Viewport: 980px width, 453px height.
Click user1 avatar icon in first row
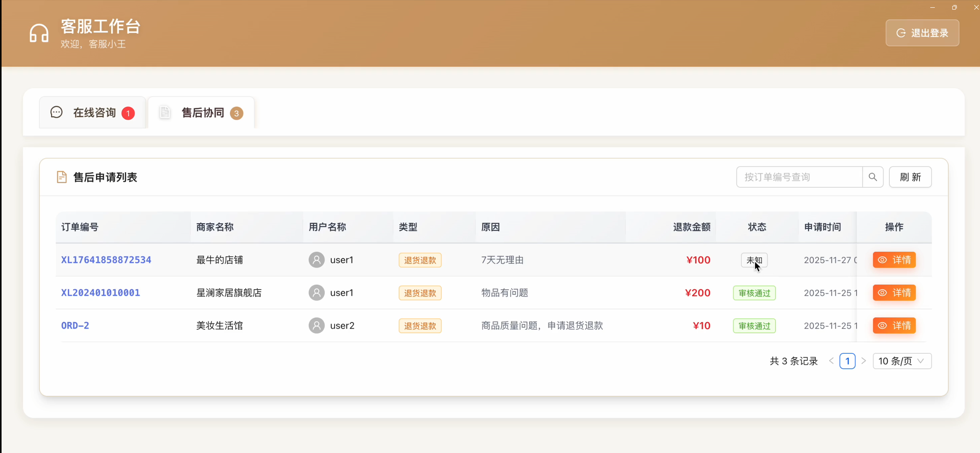[x=316, y=260]
